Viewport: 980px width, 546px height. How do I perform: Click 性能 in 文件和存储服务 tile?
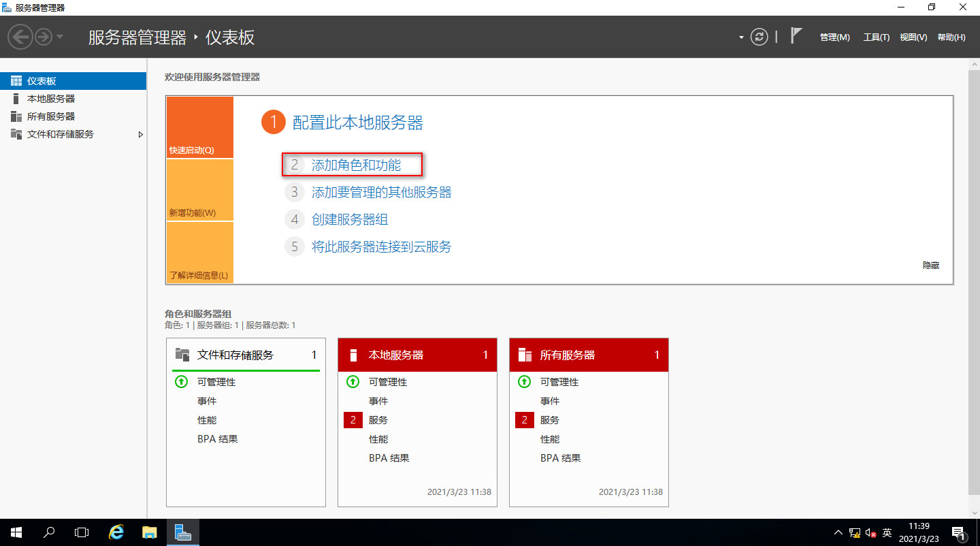click(x=207, y=420)
